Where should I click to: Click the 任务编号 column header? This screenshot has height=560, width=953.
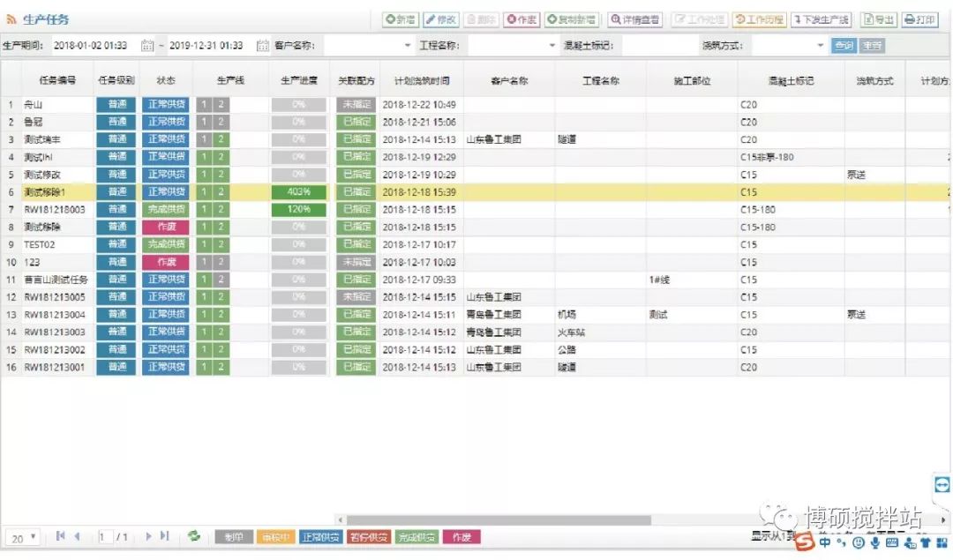[x=57, y=81]
